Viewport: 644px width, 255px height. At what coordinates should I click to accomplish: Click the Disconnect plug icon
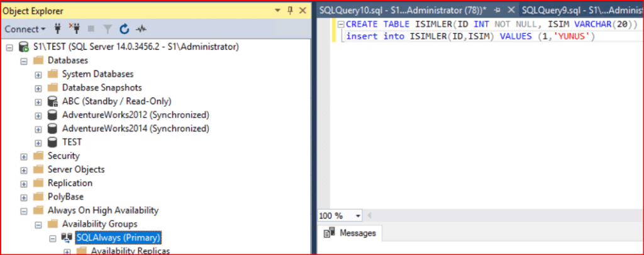[77, 29]
